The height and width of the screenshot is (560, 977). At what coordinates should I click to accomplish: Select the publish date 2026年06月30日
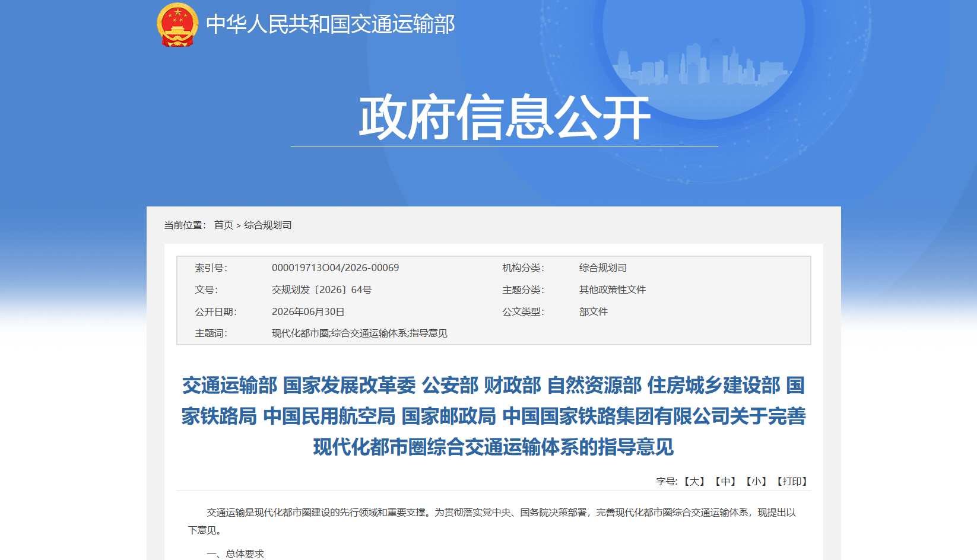(308, 311)
